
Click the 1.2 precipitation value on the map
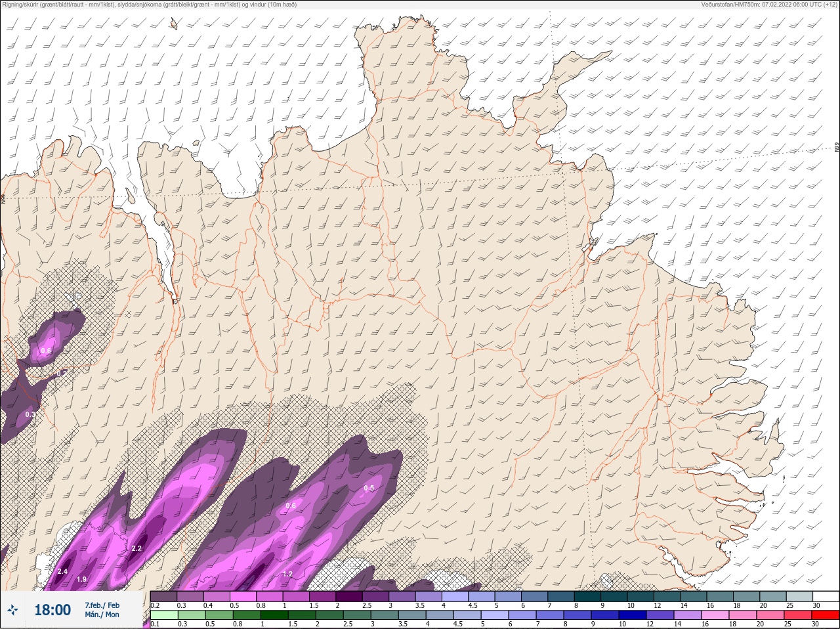(x=287, y=574)
